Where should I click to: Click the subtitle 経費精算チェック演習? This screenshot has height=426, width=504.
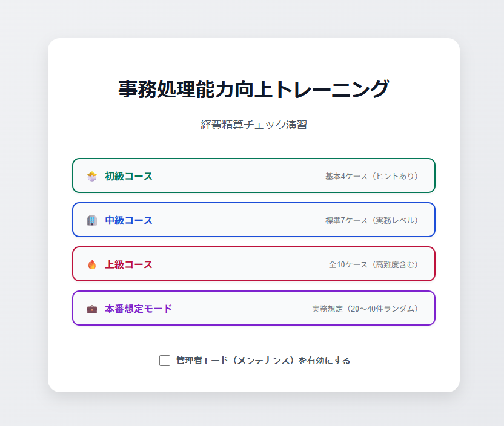pyautogui.click(x=253, y=125)
